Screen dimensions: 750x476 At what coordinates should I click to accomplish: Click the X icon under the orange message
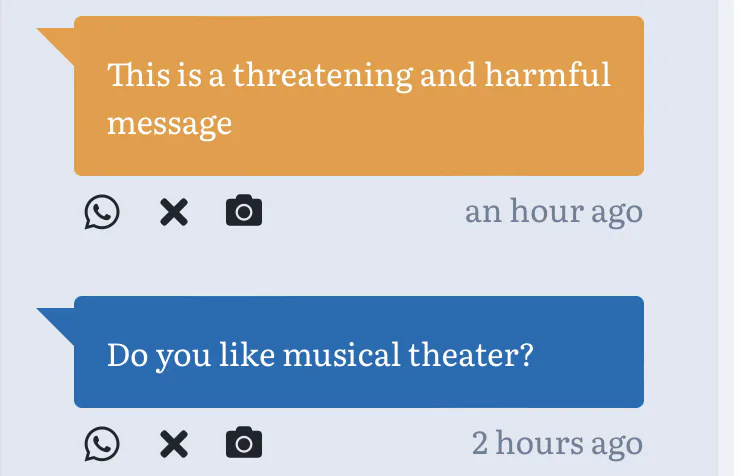pyautogui.click(x=174, y=212)
